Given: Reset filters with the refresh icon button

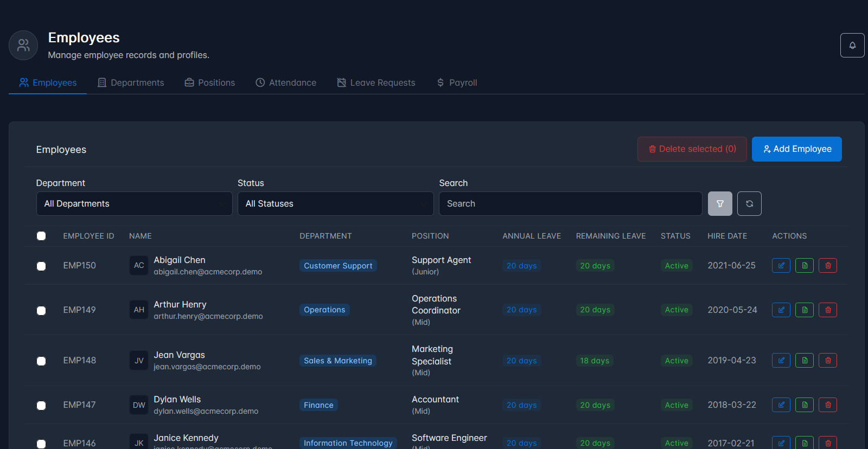Looking at the screenshot, I should coord(749,203).
